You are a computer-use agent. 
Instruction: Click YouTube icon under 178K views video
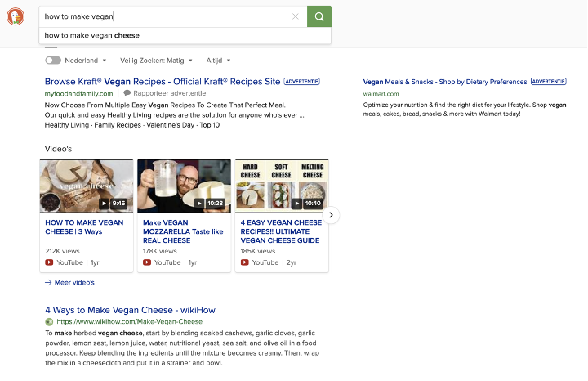click(x=147, y=262)
